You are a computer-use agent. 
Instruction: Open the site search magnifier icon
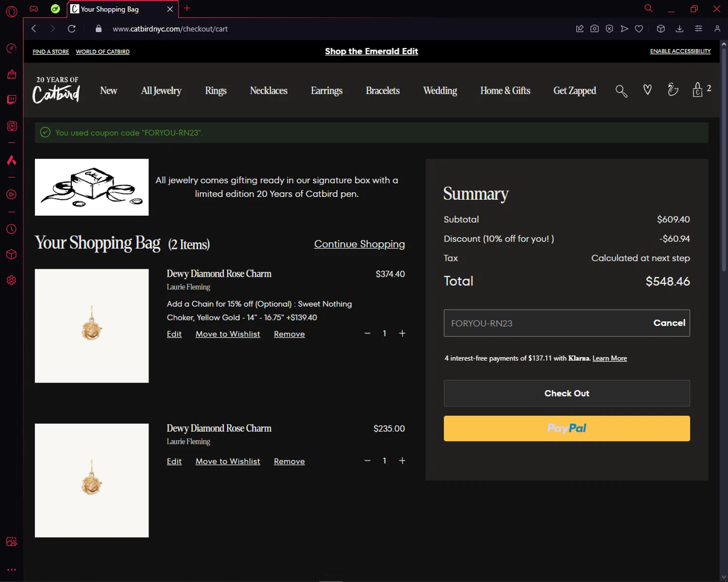(x=621, y=91)
